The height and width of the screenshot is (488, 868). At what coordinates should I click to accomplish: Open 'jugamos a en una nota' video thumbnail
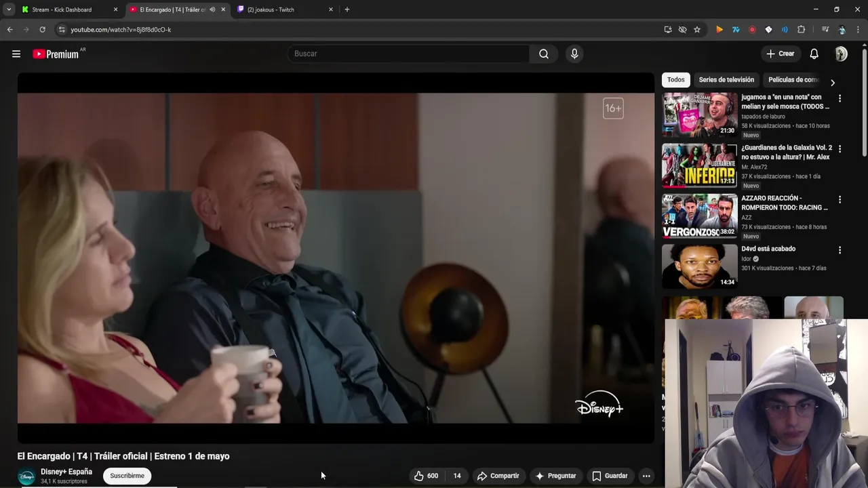tap(699, 115)
